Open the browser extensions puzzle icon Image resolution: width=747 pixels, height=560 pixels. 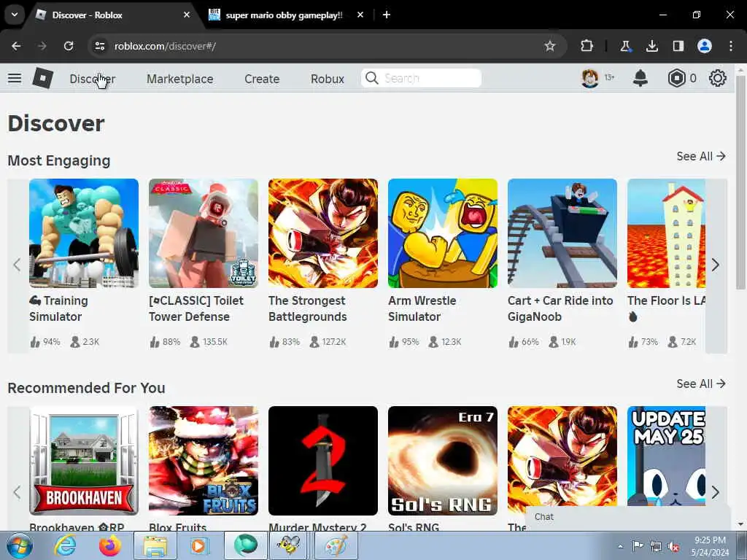click(587, 46)
